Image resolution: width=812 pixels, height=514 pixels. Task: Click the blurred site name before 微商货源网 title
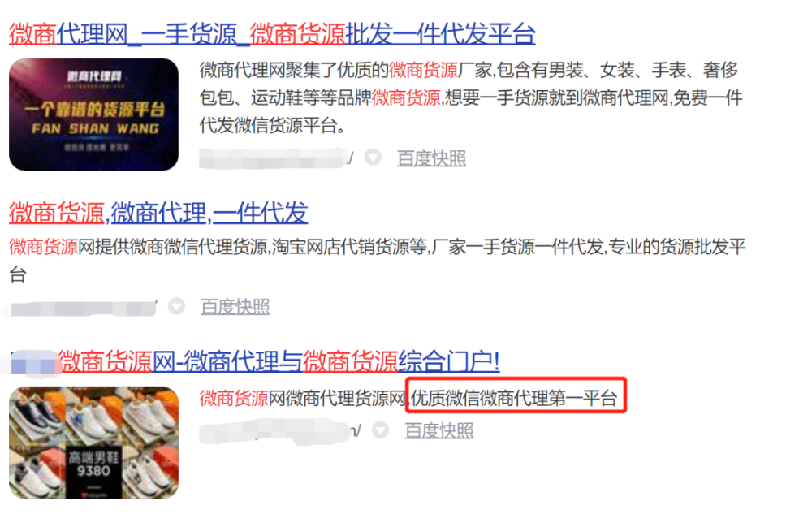(35, 362)
